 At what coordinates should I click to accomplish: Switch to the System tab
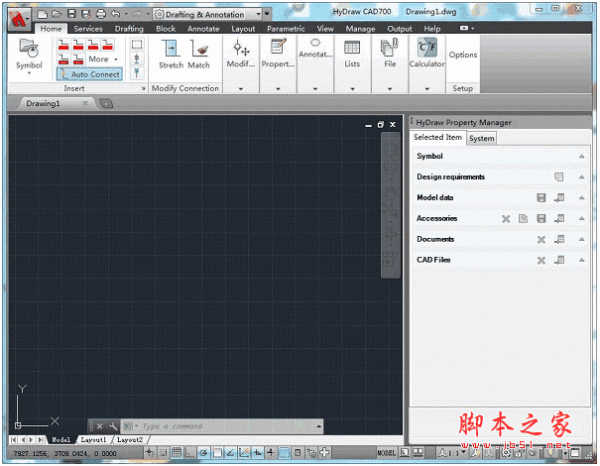click(481, 139)
